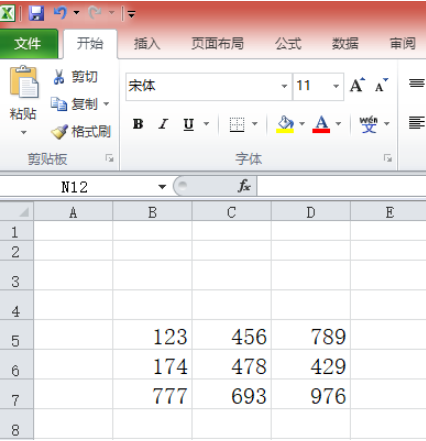Select cell containing 693

click(232, 394)
